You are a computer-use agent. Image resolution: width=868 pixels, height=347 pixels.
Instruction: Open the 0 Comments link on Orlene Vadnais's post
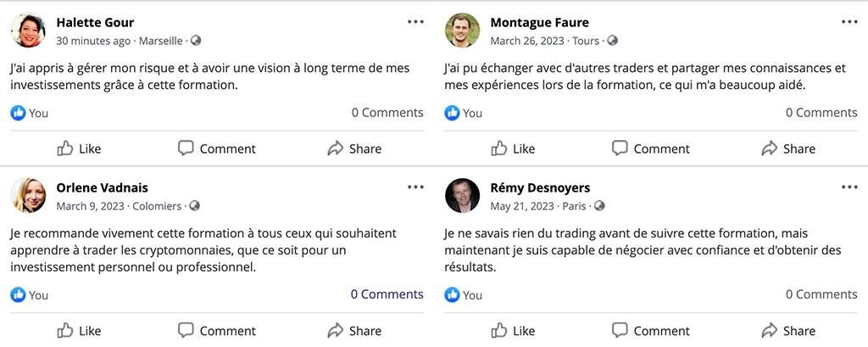387,294
